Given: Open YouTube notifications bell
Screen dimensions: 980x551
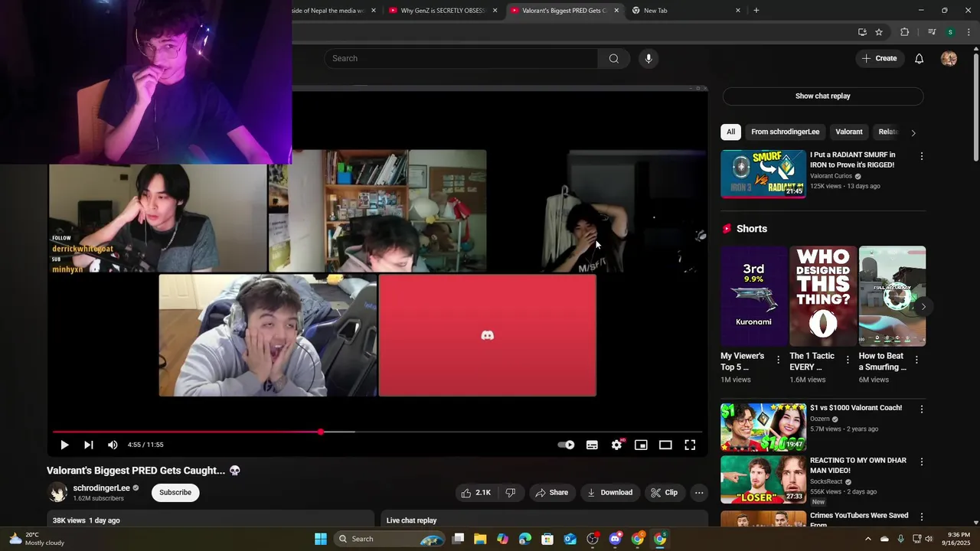Looking at the screenshot, I should (920, 58).
